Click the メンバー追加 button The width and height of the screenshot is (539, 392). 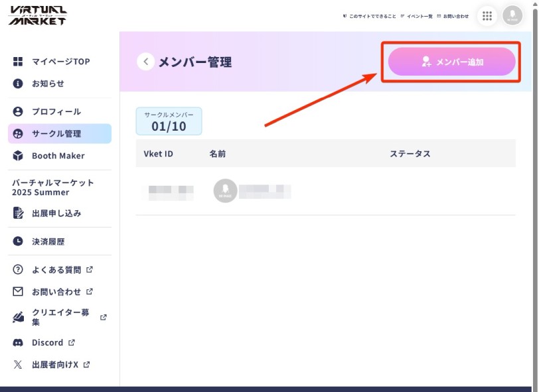point(452,62)
